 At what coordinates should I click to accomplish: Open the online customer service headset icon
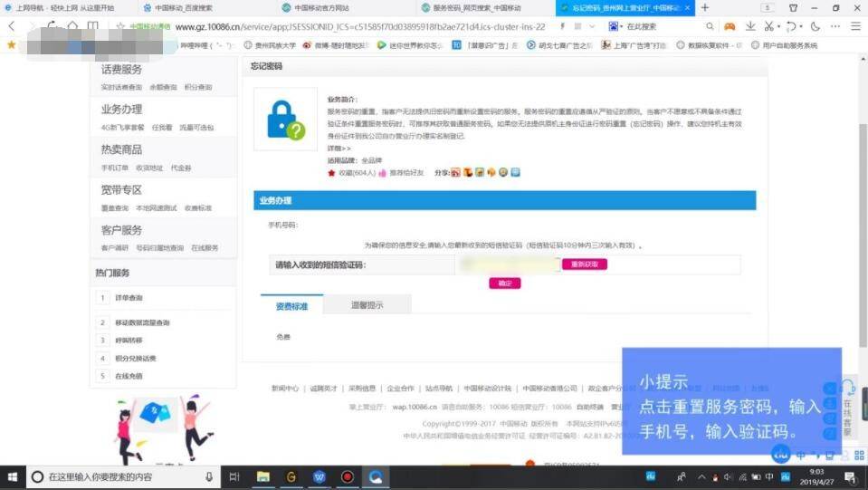point(847,389)
